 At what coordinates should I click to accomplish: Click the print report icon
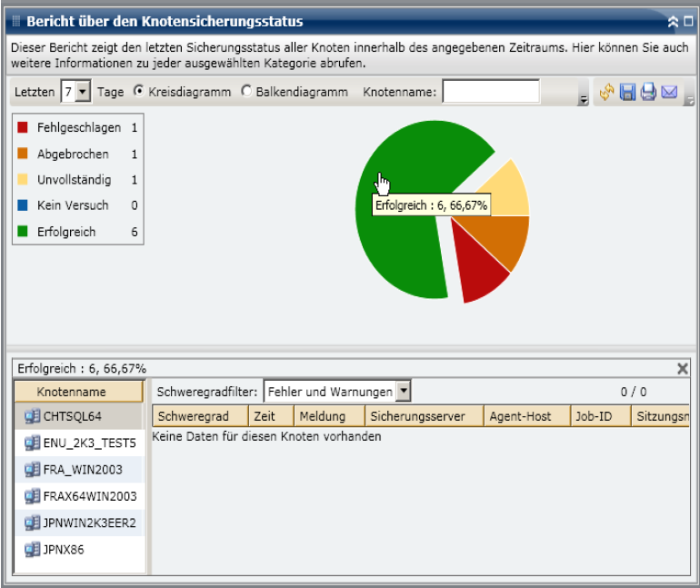(x=648, y=92)
